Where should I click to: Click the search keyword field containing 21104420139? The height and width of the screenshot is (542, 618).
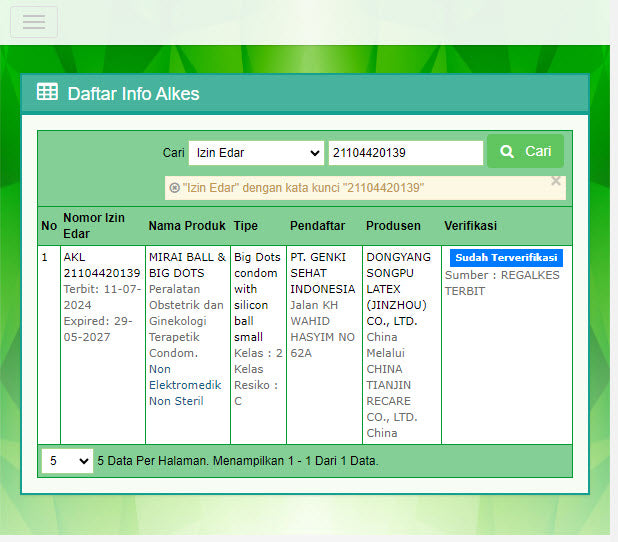[x=405, y=153]
